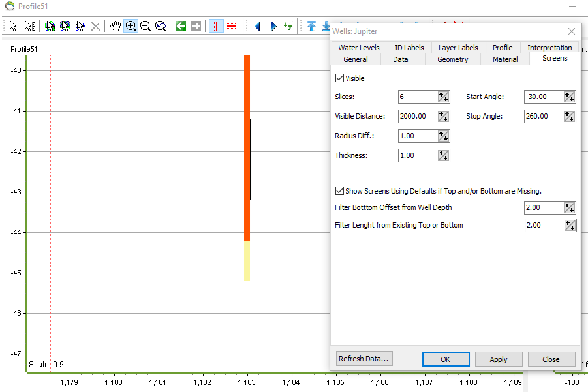Viewport: 588px width, 392px height.
Task: Select the arrow pointer tool
Action: coord(12,26)
